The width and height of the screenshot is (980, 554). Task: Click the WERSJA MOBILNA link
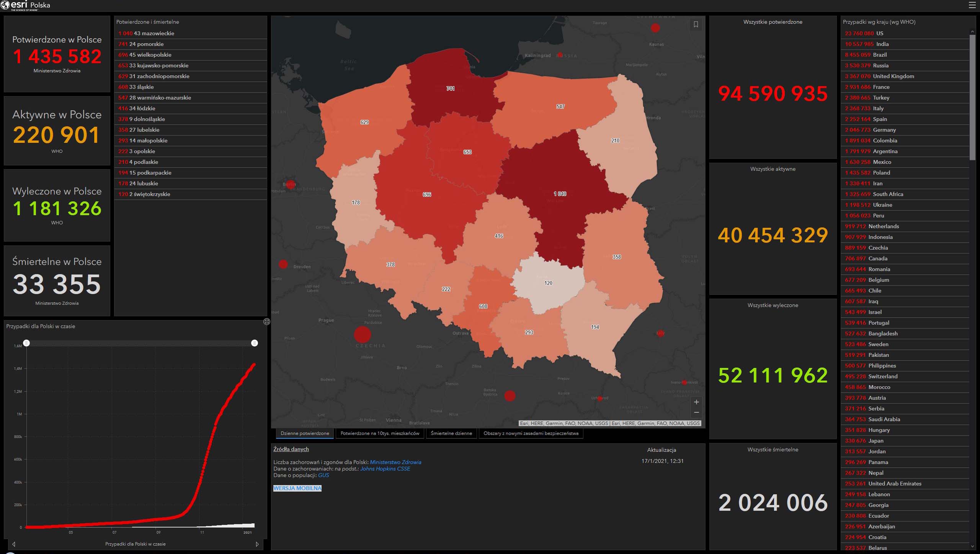(x=297, y=488)
